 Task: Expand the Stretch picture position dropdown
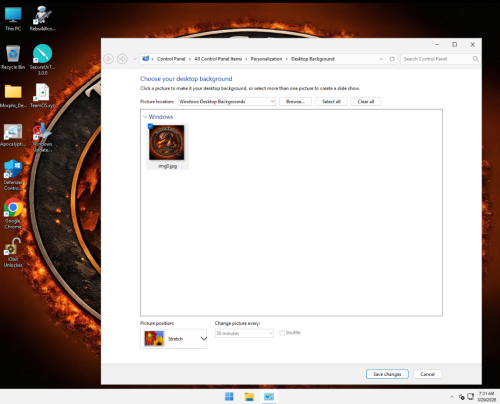click(173, 339)
